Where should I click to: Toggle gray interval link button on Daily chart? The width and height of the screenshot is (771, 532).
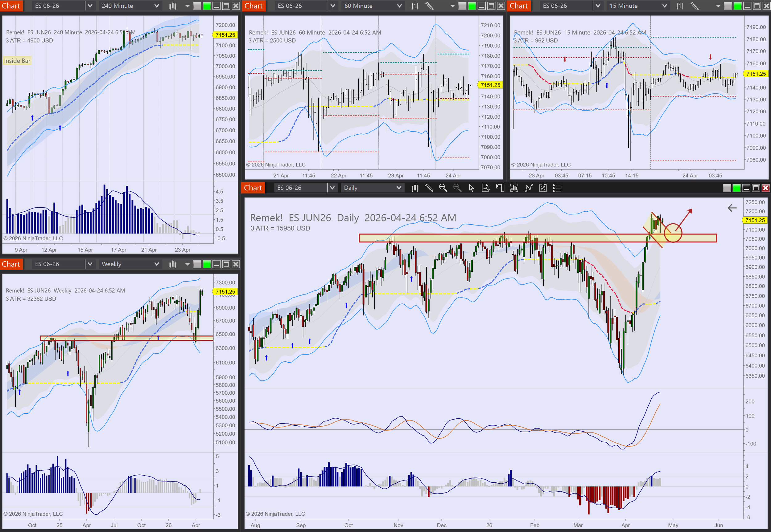coord(727,188)
